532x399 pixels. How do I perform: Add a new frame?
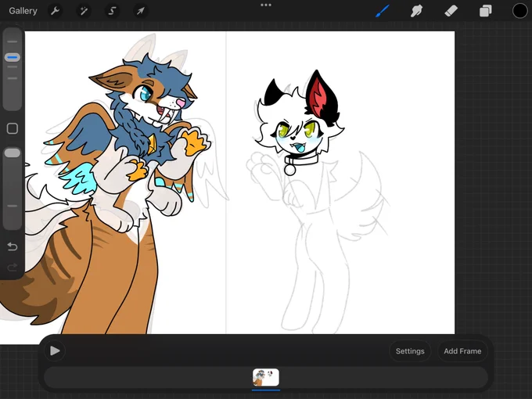coord(462,351)
